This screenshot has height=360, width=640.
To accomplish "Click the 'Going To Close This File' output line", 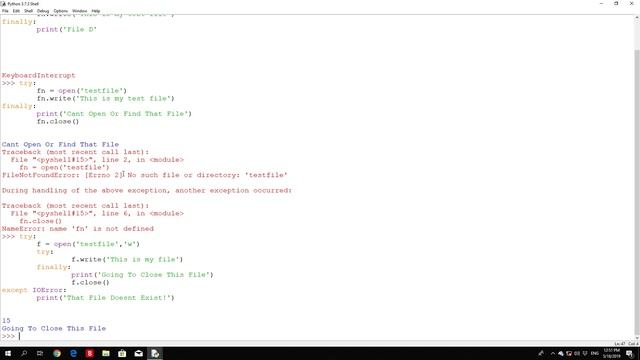I will click(53, 329).
